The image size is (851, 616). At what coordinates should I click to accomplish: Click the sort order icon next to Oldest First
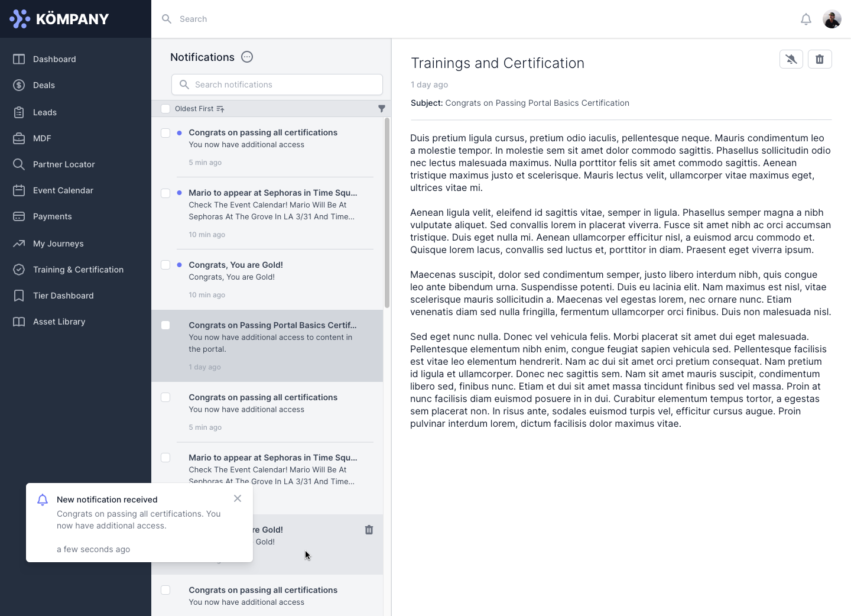(220, 109)
